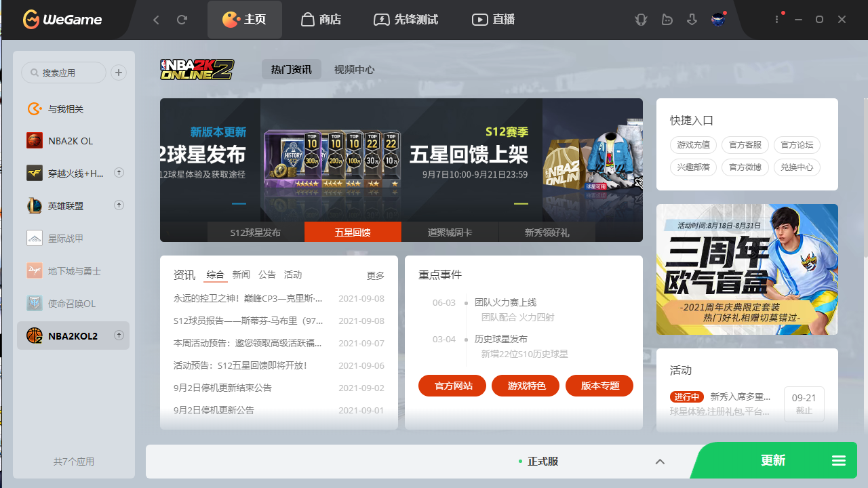Refresh the page with reload icon
Screen dimensions: 868x488
point(182,20)
